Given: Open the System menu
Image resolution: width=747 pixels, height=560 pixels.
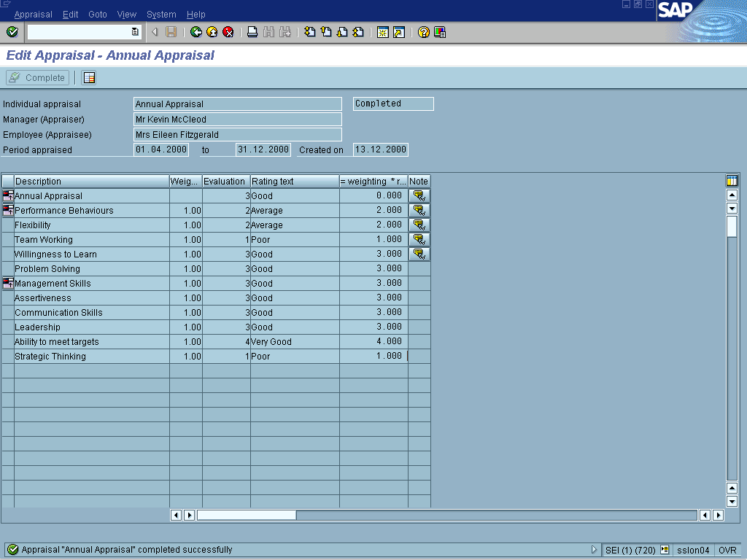Looking at the screenshot, I should [161, 15].
